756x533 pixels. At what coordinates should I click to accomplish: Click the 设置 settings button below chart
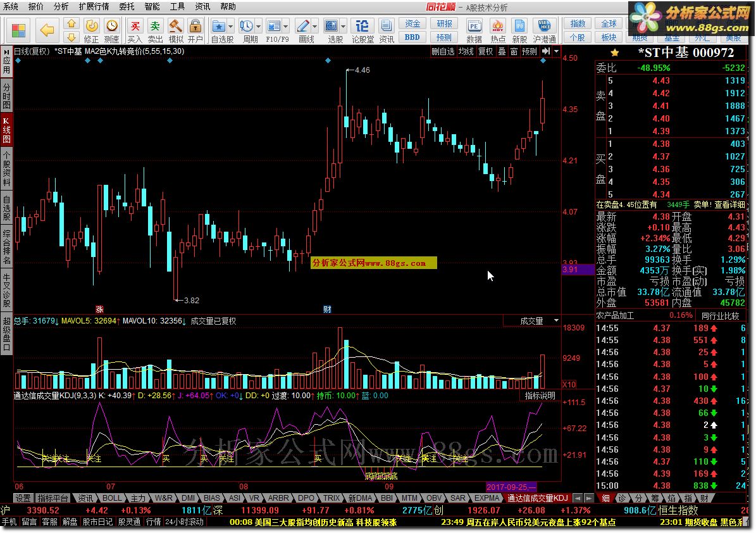coord(23,498)
